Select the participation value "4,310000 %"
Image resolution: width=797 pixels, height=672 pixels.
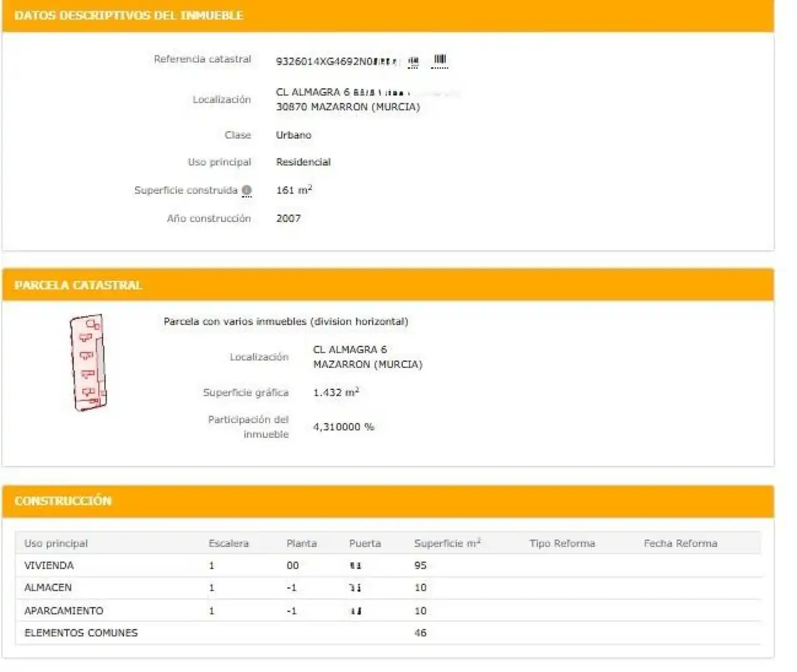344,427
